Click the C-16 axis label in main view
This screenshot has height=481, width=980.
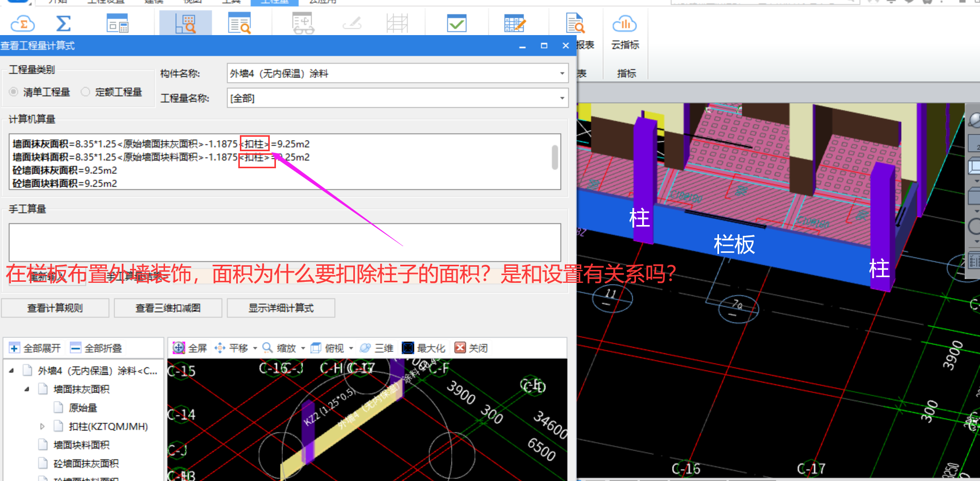tap(686, 469)
